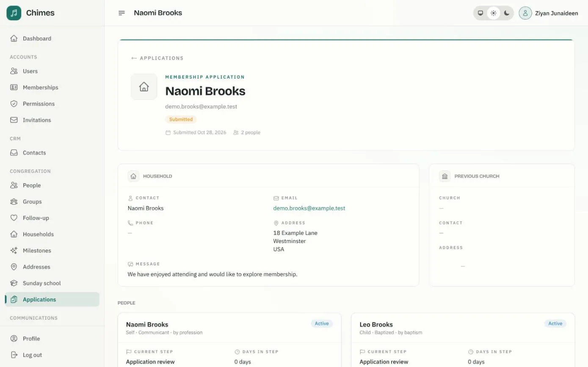588x367 pixels.
Task: Click the 'Submitted Oct 28, 2026' date text
Action: [x=200, y=132]
